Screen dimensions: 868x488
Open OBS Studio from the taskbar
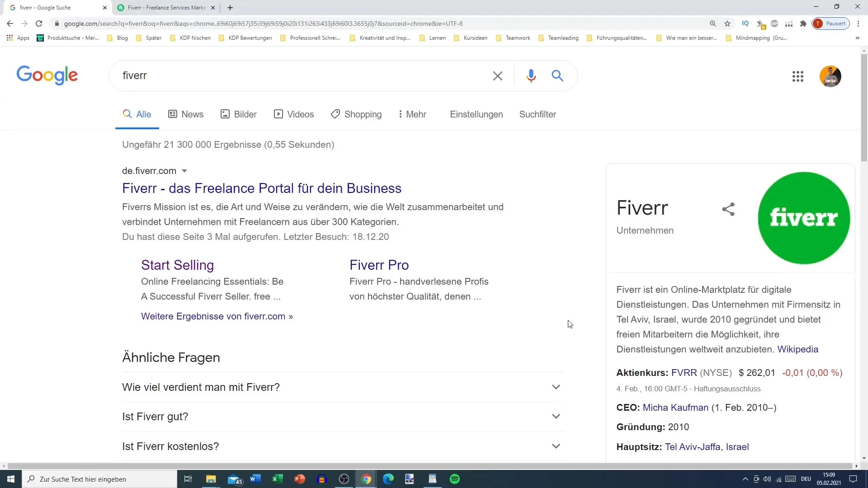coord(344,479)
